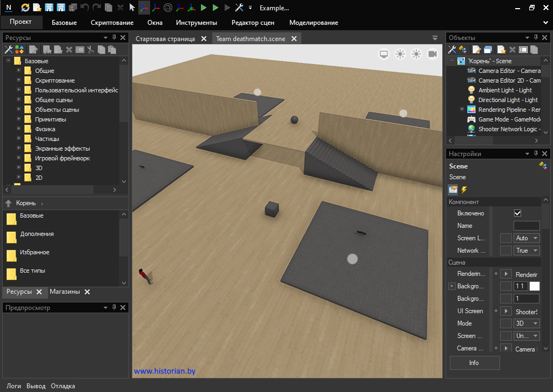
Task: Uncheck the Включено checkbox
Action: pos(517,213)
